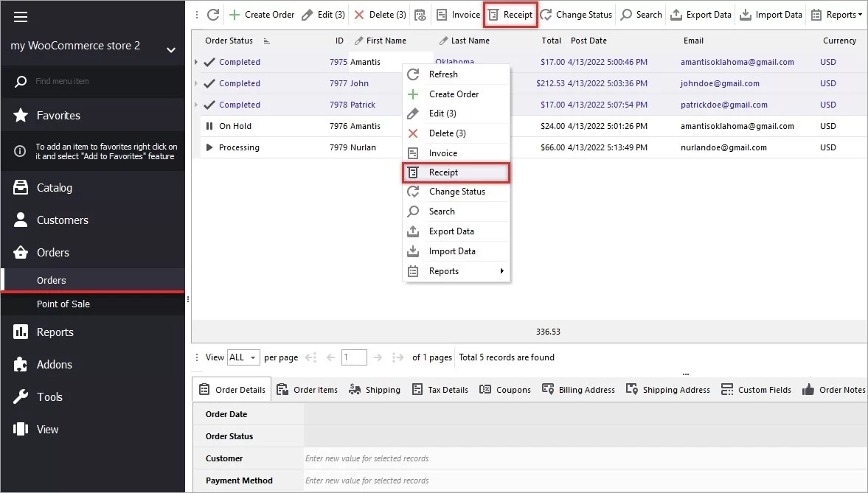Open the store selector dropdown
The image size is (868, 493).
(171, 50)
